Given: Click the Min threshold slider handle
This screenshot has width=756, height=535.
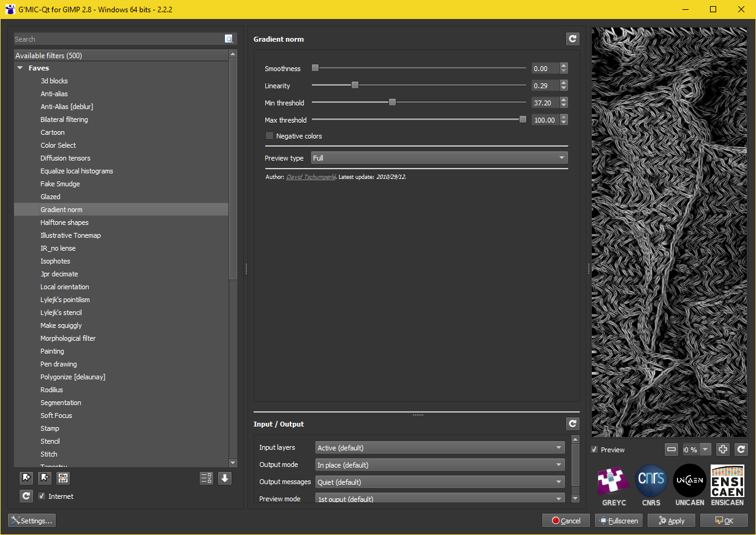Looking at the screenshot, I should [392, 102].
